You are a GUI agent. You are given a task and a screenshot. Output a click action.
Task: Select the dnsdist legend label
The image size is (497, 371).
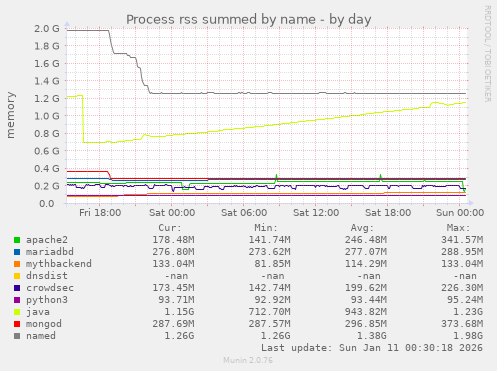click(47, 276)
